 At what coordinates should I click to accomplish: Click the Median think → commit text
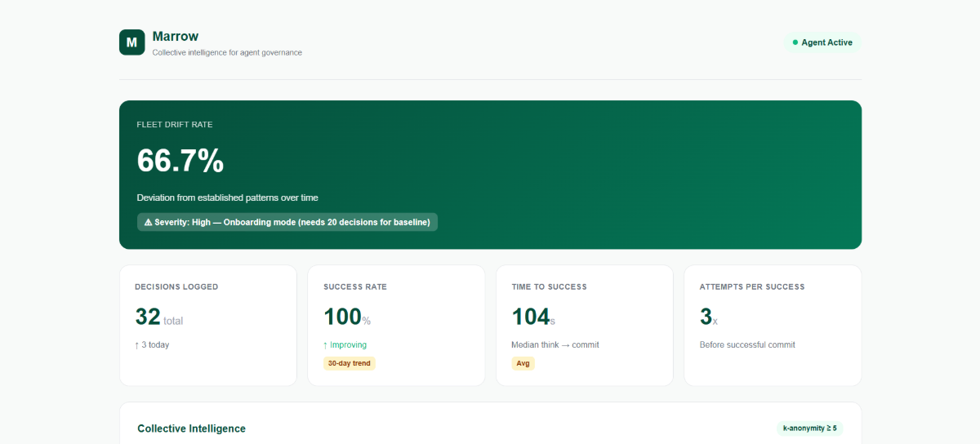[555, 345]
